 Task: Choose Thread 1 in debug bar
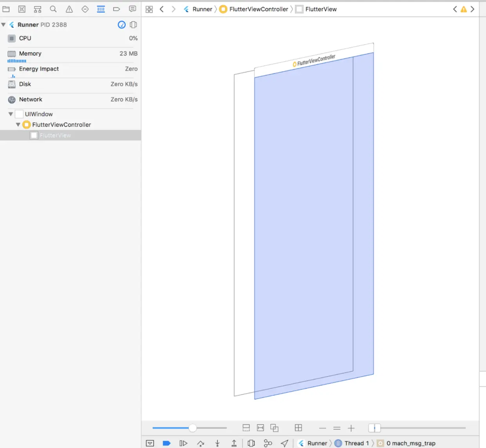(352, 443)
